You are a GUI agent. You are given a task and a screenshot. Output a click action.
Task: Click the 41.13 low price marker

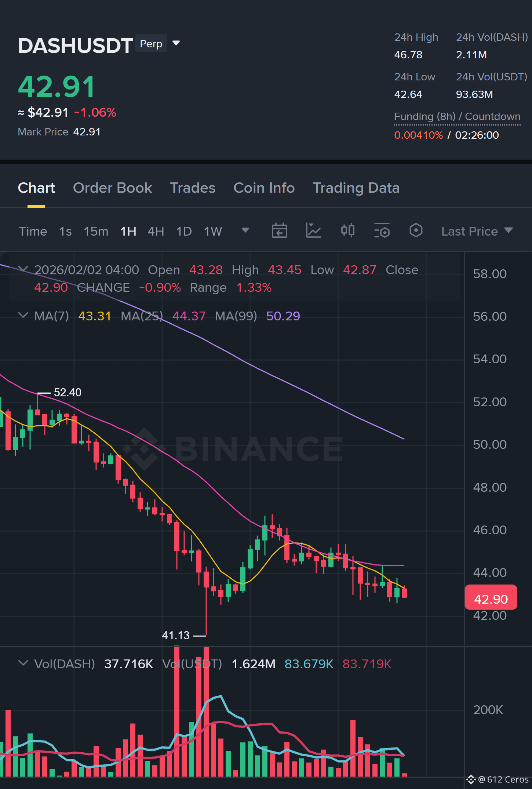click(x=176, y=636)
